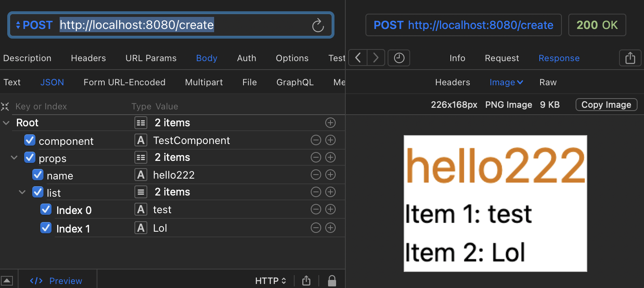Uncheck the props checkbox
The width and height of the screenshot is (644, 288).
30,157
